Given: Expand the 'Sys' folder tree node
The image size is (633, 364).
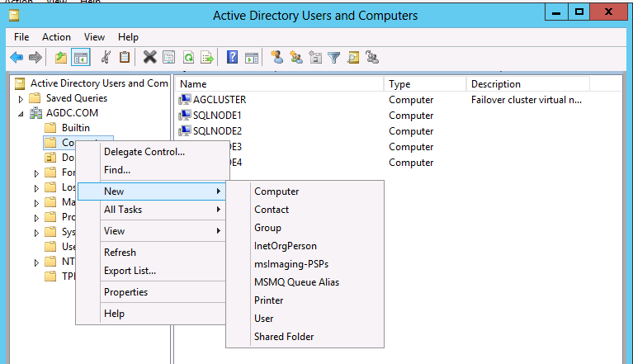Looking at the screenshot, I should point(36,233).
